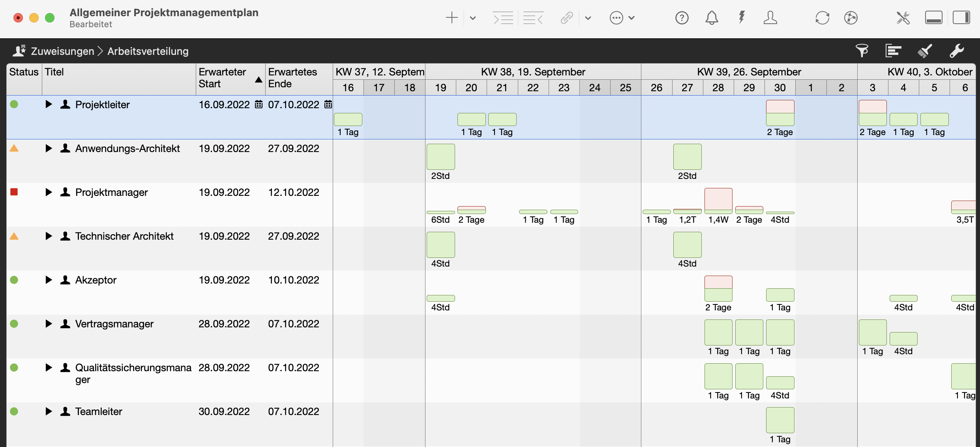This screenshot has height=447, width=980.
Task: Click the filter funnel icon
Action: (862, 51)
